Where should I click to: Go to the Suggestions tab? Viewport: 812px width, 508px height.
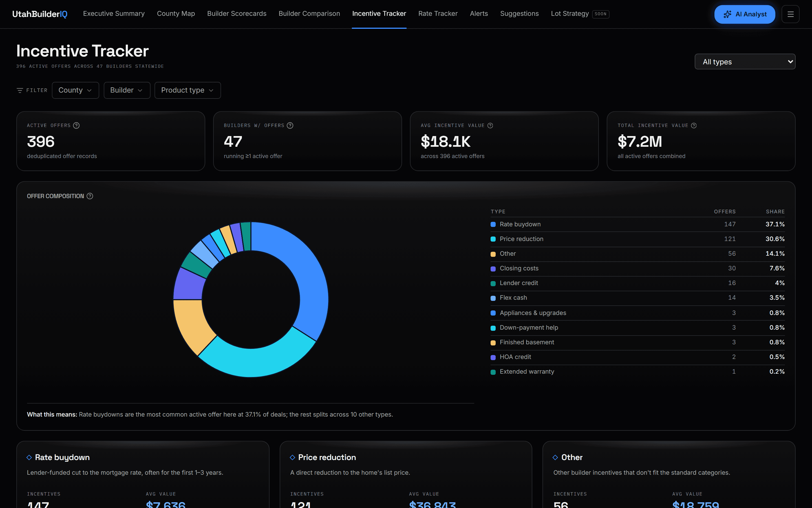pyautogui.click(x=519, y=14)
